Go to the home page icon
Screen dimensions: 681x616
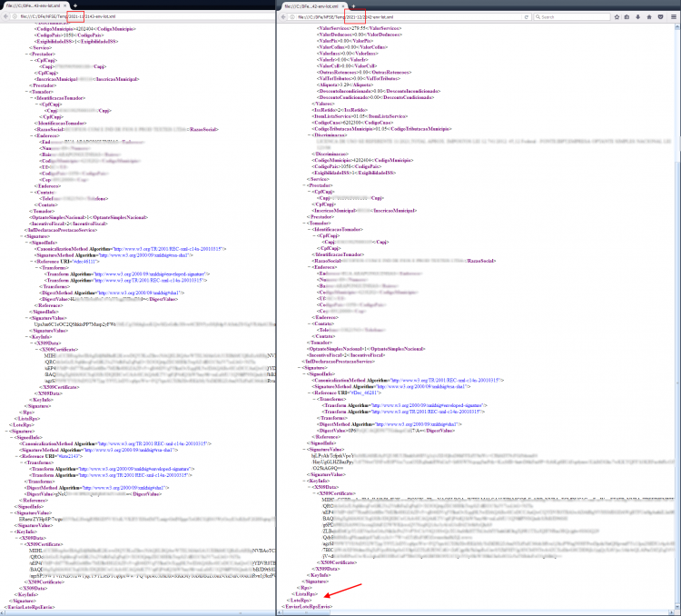(x=649, y=17)
